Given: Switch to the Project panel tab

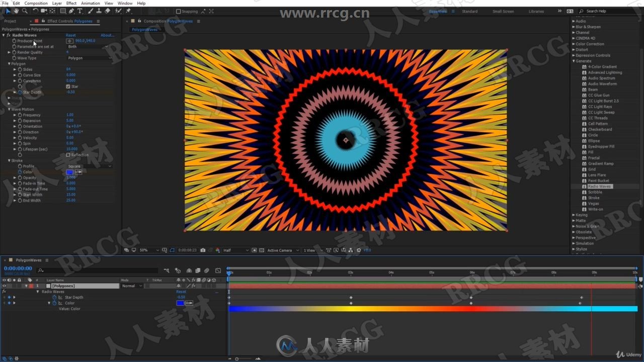Looking at the screenshot, I should coord(10,21).
